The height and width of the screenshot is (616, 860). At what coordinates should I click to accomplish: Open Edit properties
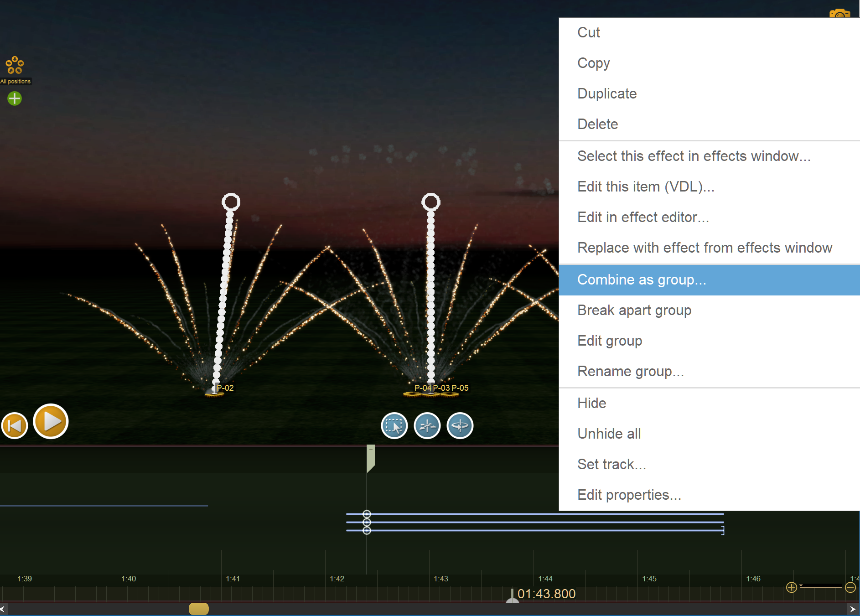point(710,495)
